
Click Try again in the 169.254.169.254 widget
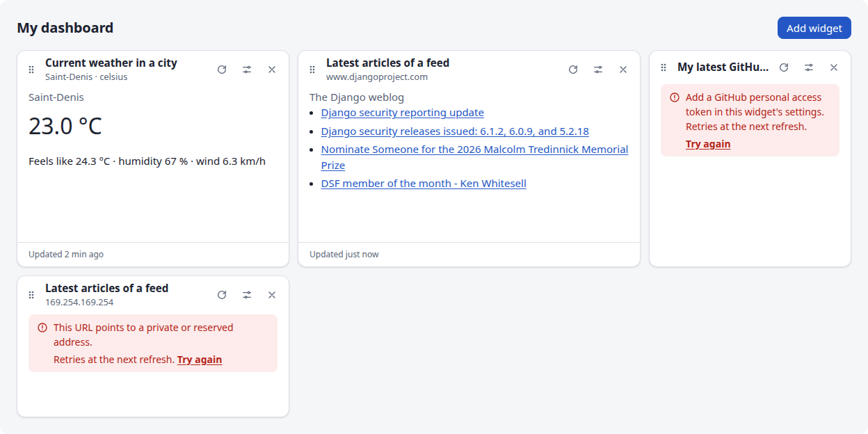tap(200, 360)
